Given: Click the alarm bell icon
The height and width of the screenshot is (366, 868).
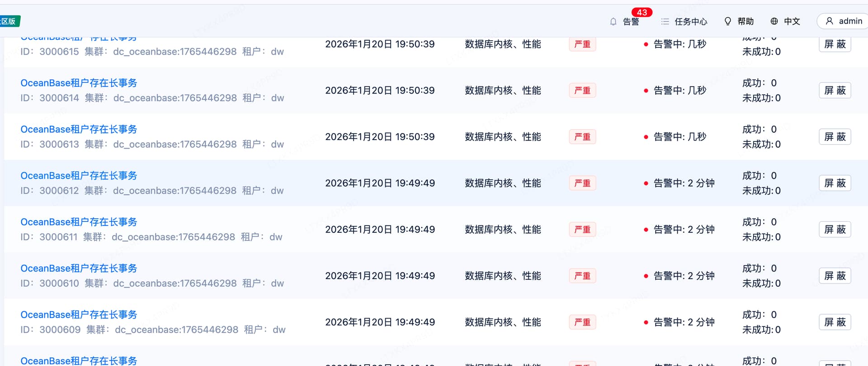Looking at the screenshot, I should 613,22.
